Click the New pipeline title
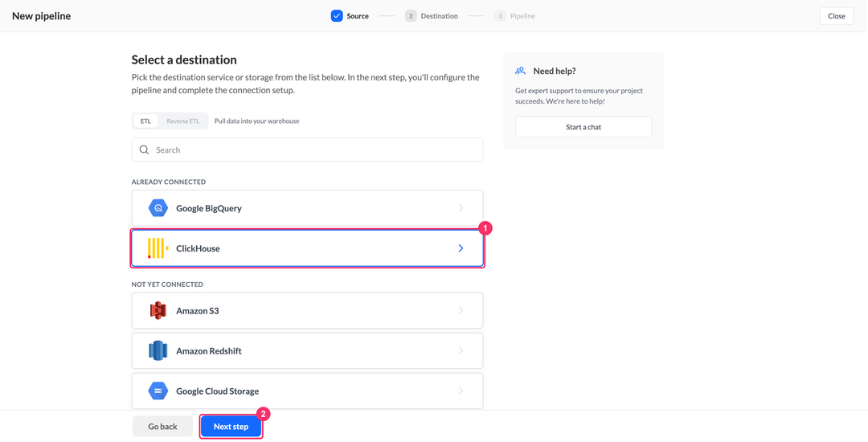This screenshot has width=868, height=442. [42, 16]
